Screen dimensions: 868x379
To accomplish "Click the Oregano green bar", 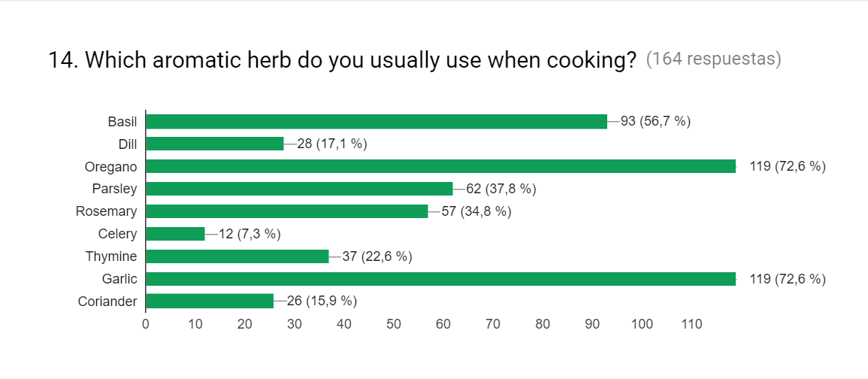I will (x=440, y=166).
